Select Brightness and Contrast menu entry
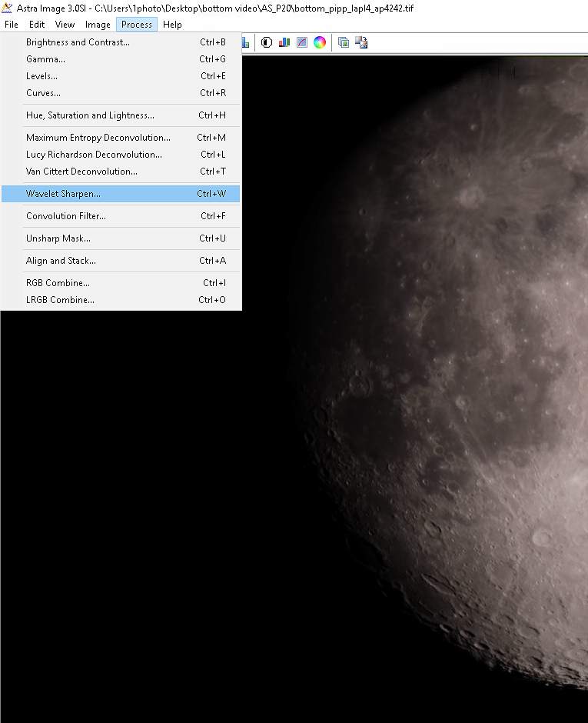This screenshot has width=588, height=723. pyautogui.click(x=121, y=42)
